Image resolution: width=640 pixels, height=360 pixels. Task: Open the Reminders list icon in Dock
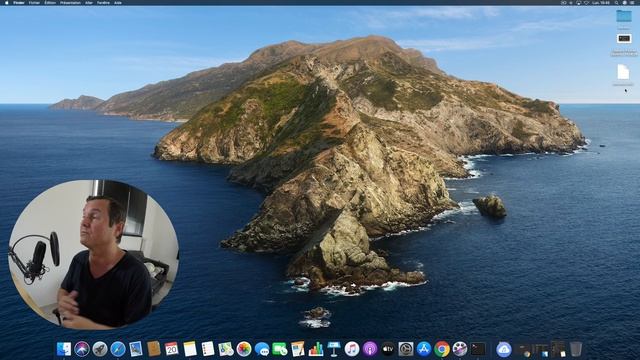(x=208, y=349)
